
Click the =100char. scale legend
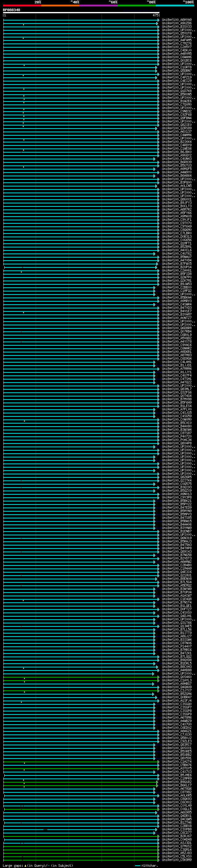point(146,865)
